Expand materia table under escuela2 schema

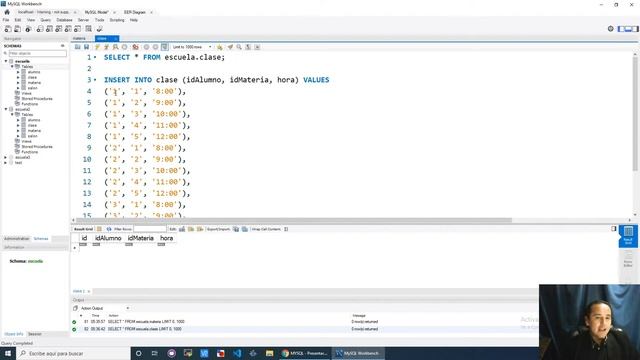coord(18,131)
